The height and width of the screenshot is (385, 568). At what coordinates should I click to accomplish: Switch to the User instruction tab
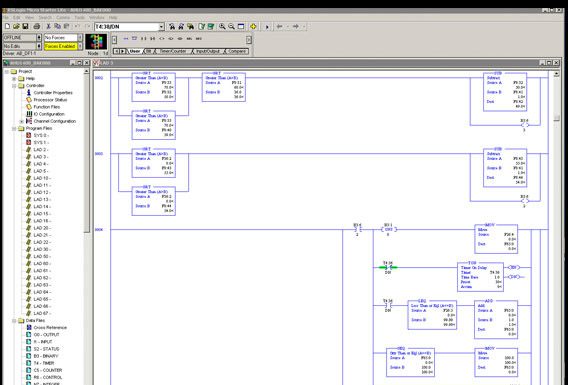point(134,51)
